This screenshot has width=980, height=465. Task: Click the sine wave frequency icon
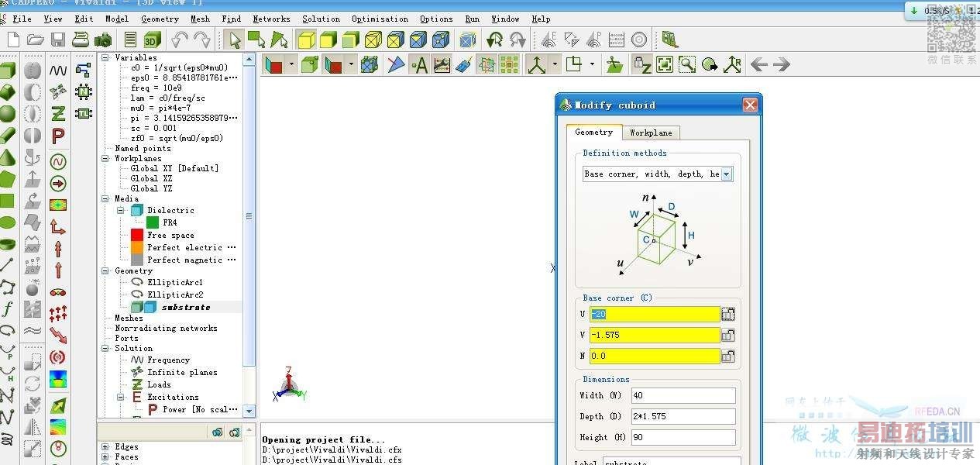pos(58,71)
